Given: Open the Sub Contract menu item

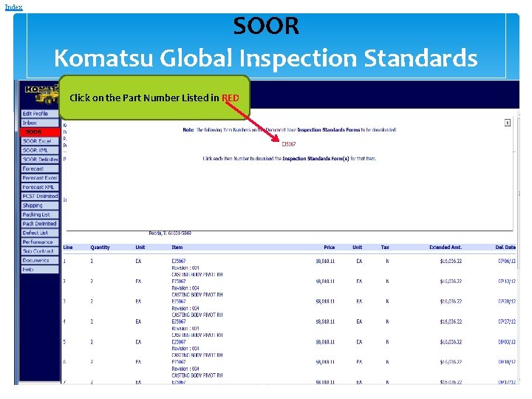Looking at the screenshot, I should 40,251.
